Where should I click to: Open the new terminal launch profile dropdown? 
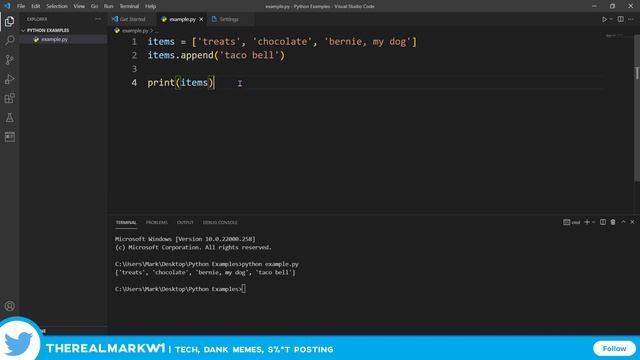click(x=593, y=222)
